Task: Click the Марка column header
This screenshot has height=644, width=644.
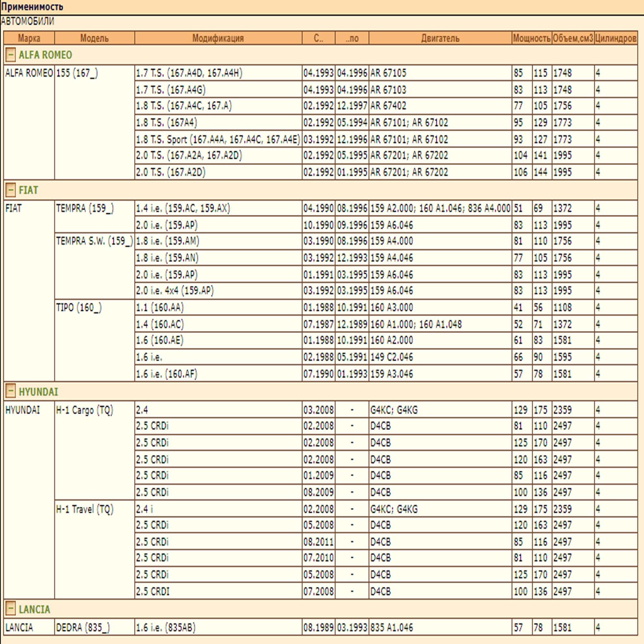Action: click(29, 38)
